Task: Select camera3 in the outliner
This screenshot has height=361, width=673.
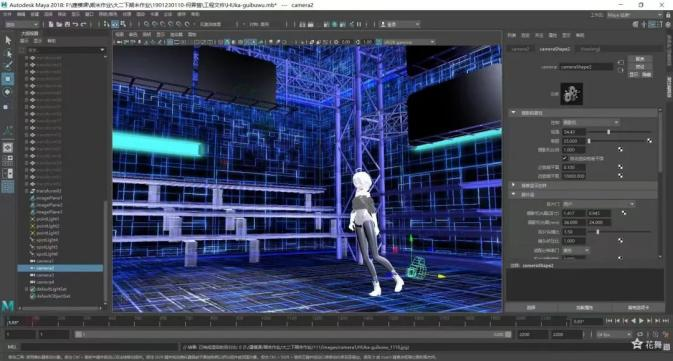Action: 45,275
